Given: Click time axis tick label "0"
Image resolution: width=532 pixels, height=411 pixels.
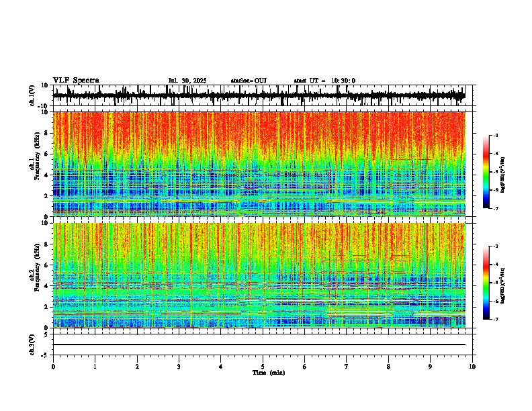Looking at the screenshot, I should click(53, 367).
